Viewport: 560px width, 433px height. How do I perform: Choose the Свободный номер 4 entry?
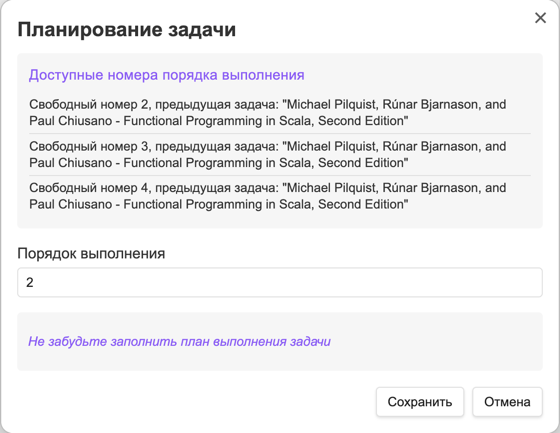(x=280, y=196)
